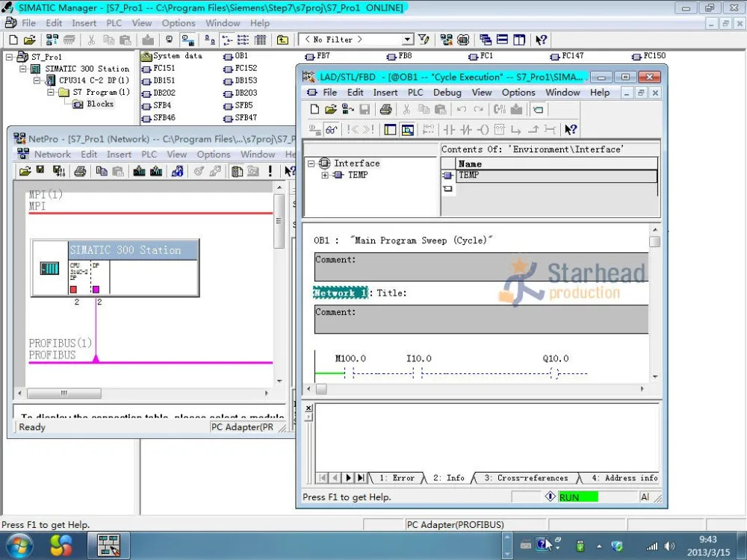The image size is (747, 560).
Task: Select System data entry in block list
Action: click(172, 56)
